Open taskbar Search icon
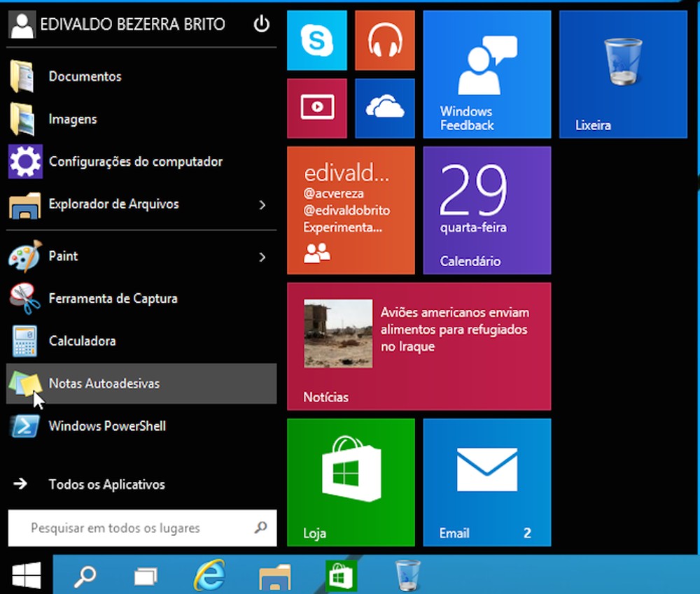700x594 pixels. coord(85,576)
